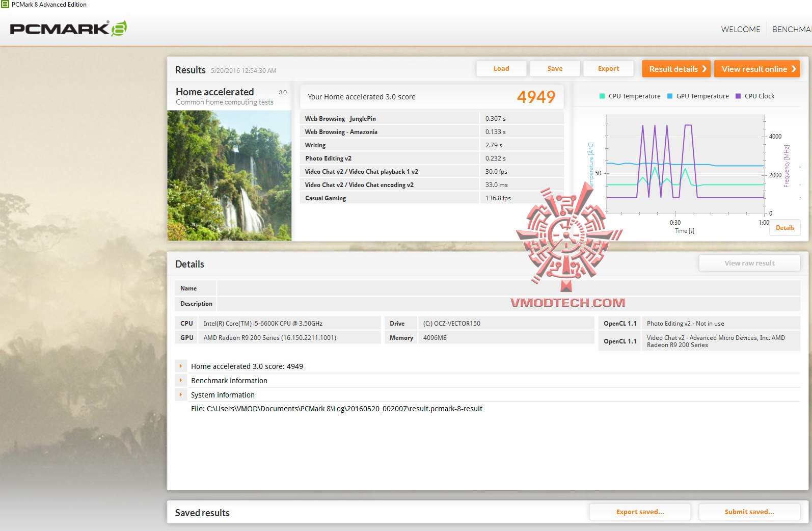Select the Web Browsing - Amazonia row
The image size is (812, 531).
(x=432, y=132)
